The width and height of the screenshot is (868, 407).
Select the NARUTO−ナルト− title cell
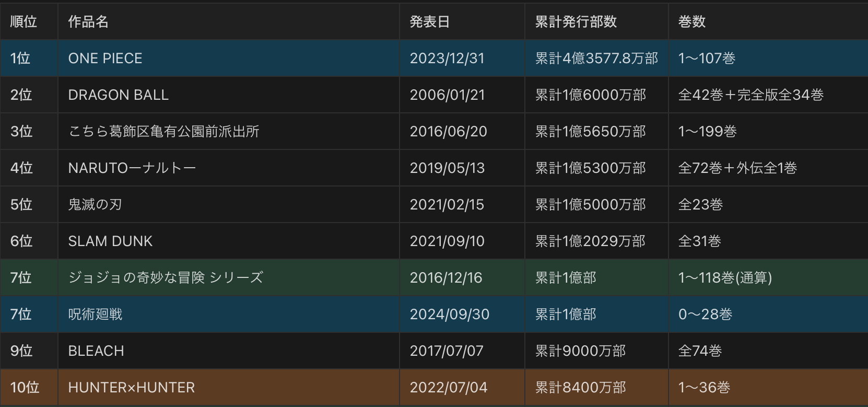pyautogui.click(x=132, y=168)
